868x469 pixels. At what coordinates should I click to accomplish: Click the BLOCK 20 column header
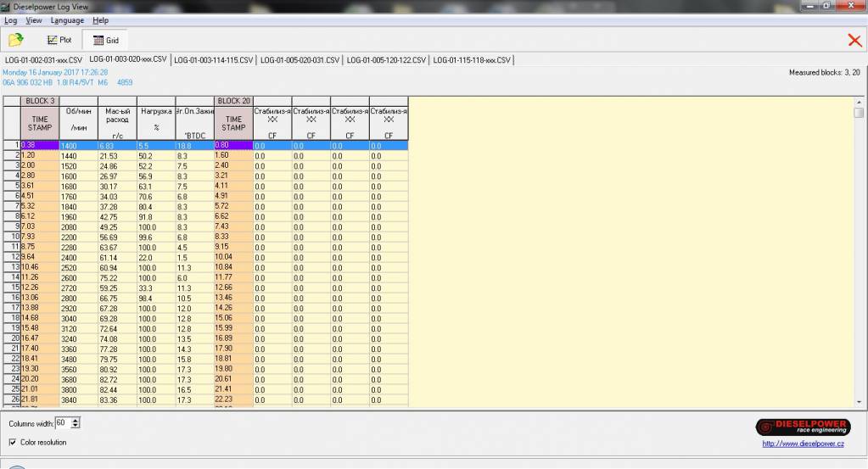233,101
